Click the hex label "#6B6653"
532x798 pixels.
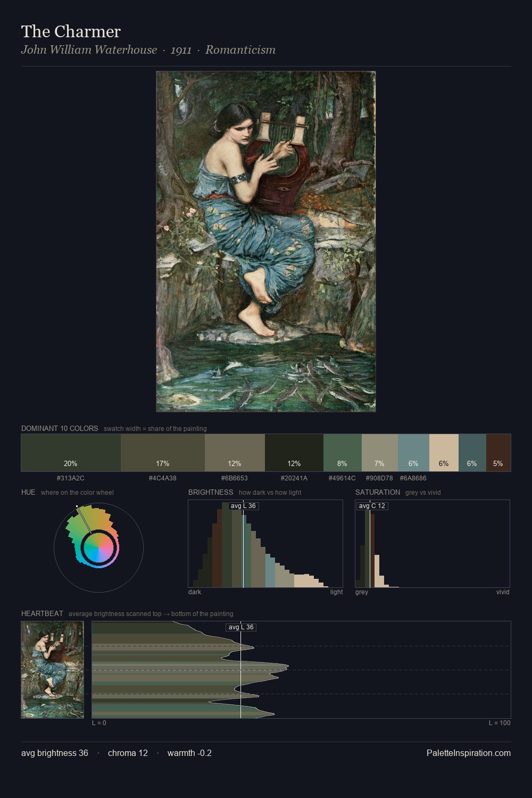coord(235,478)
